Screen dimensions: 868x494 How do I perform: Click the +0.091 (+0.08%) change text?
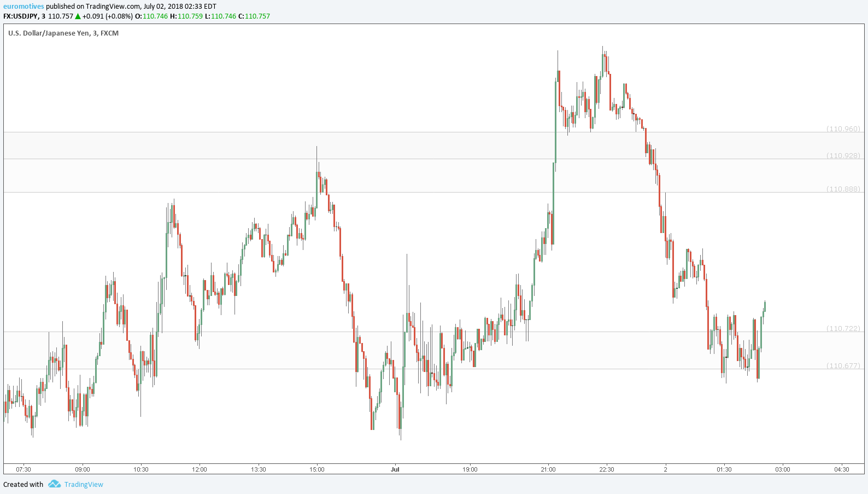108,16
